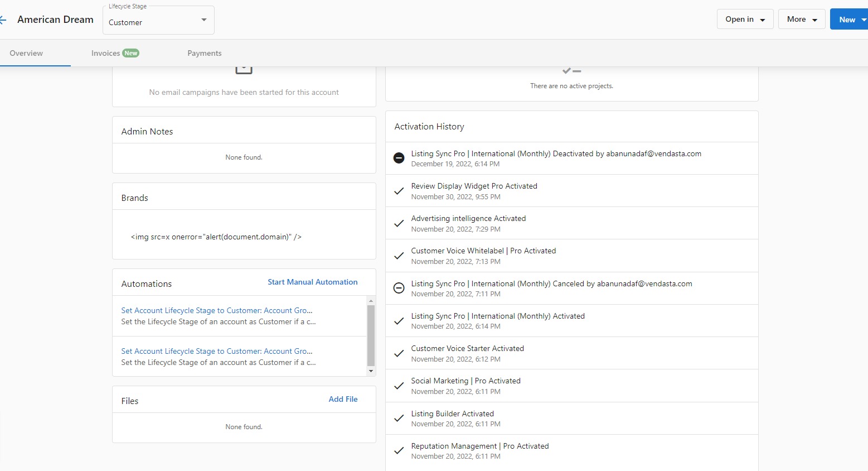868x471 pixels.
Task: Expand the Open in dropdown
Action: click(x=745, y=19)
